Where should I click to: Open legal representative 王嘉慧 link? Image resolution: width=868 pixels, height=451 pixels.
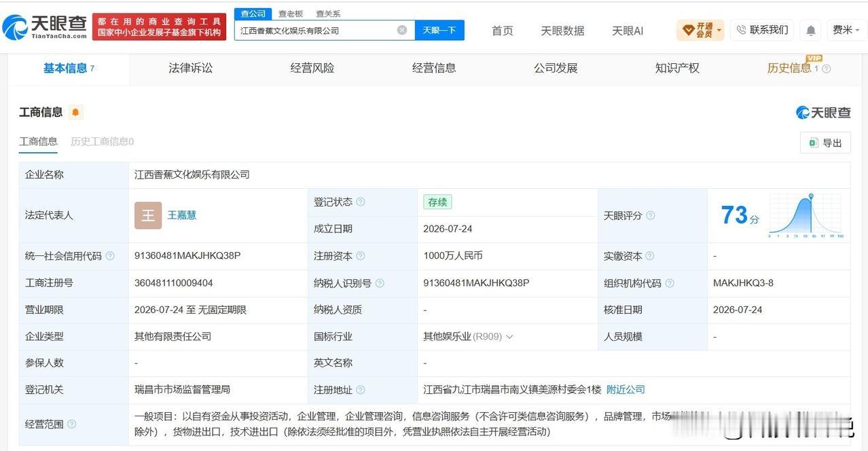tap(182, 215)
